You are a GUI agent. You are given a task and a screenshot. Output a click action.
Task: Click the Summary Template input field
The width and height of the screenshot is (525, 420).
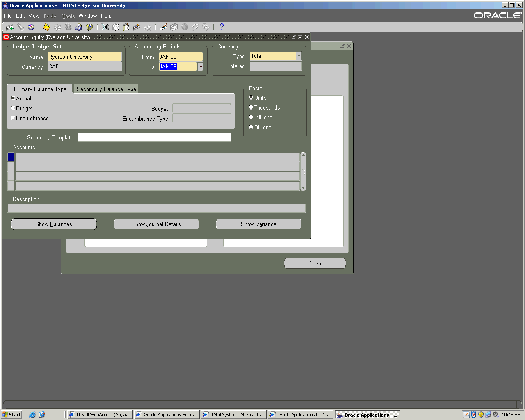point(155,137)
